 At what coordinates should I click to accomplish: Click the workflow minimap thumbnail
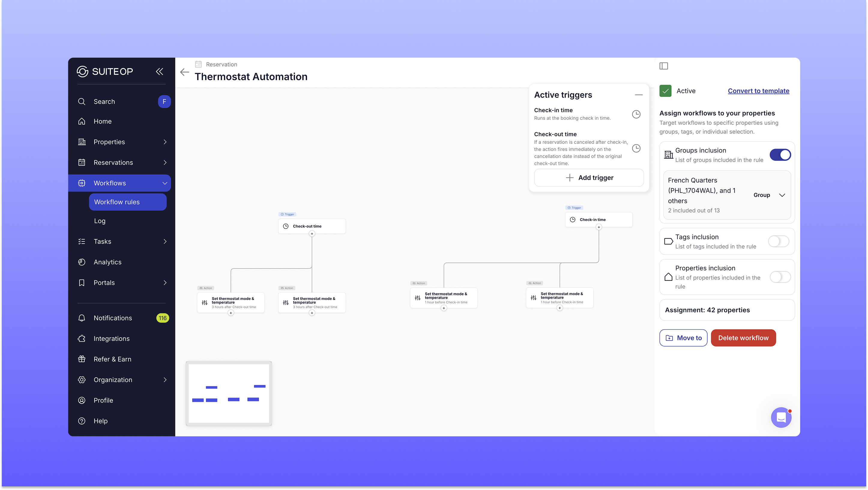[x=229, y=393]
